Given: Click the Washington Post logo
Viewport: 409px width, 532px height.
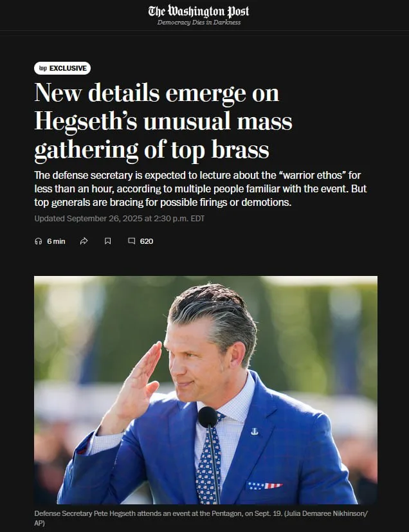Looking at the screenshot, I should [199, 12].
